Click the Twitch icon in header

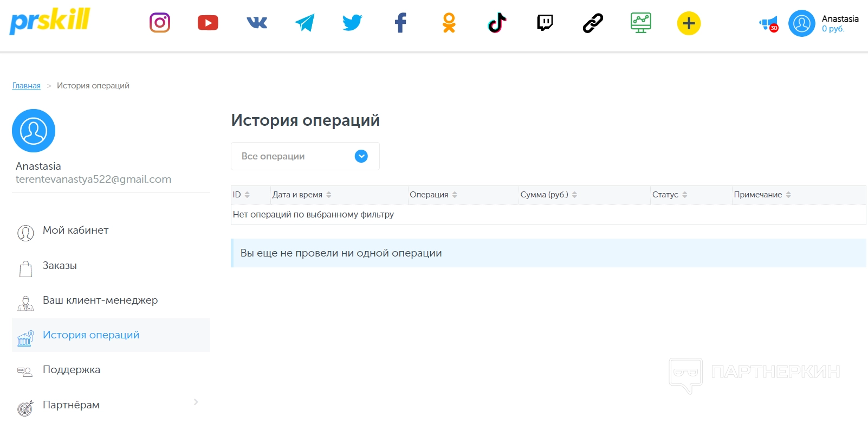[545, 23]
